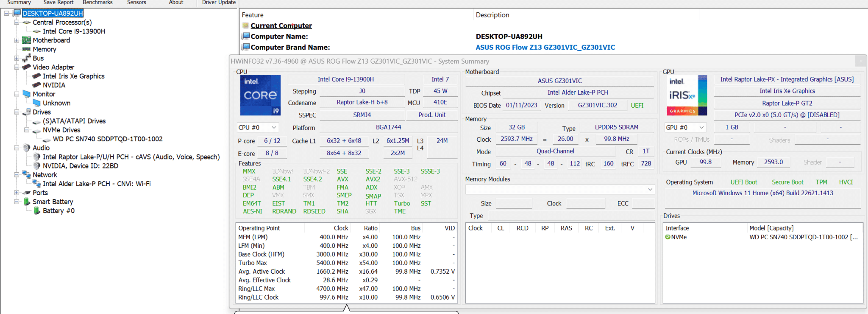Image resolution: width=868 pixels, height=314 pixels.
Task: Click the Intel Alder Lake-P PCH chipset field
Action: point(578,93)
